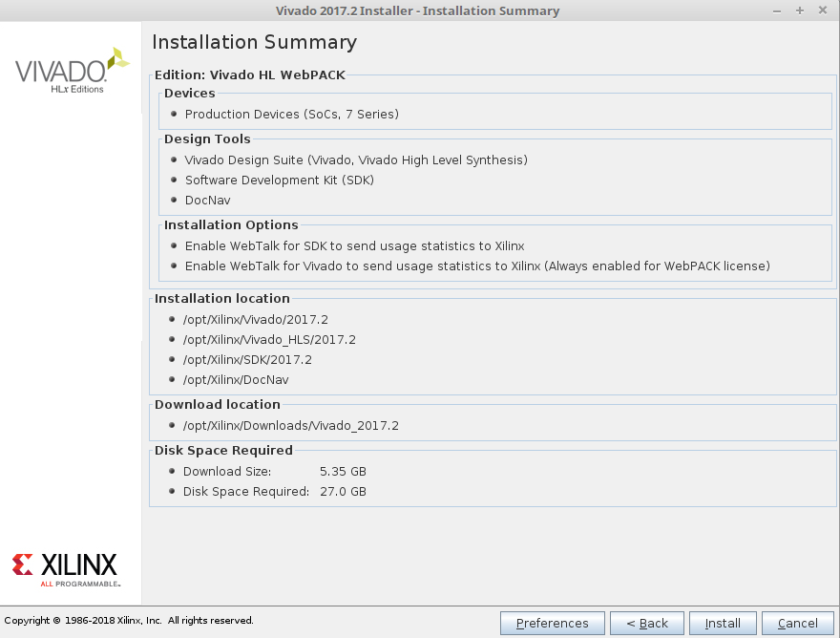Click the 'Installation location' section label
Viewport: 840px width, 638px height.
click(221, 299)
